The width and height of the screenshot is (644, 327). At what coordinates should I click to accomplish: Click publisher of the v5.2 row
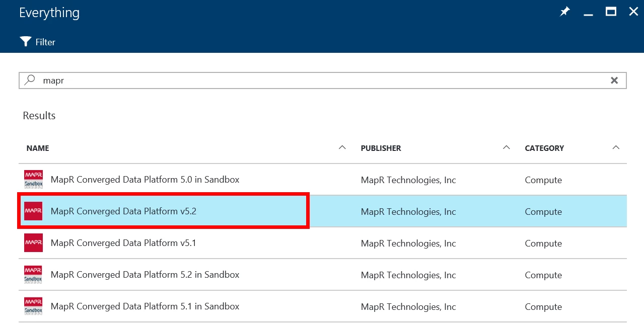[408, 212]
